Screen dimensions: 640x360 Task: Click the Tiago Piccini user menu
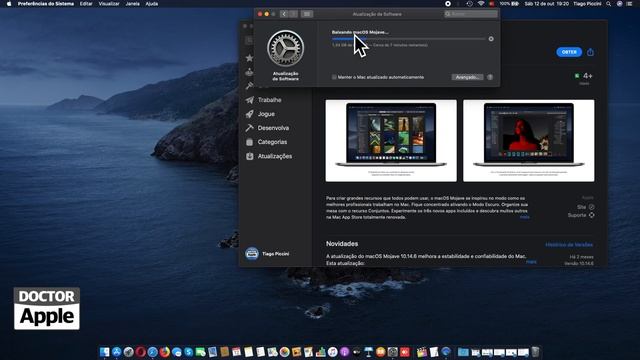(587, 4)
